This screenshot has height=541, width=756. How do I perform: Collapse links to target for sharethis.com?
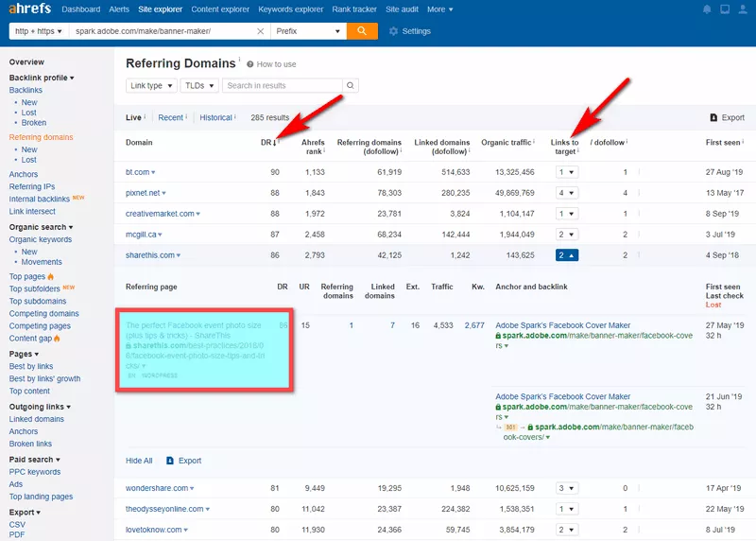566,255
